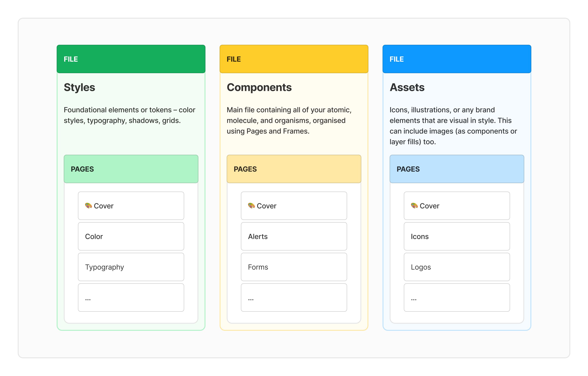Click the yellow FILE header bar
The image size is (588, 376).
coord(294,59)
